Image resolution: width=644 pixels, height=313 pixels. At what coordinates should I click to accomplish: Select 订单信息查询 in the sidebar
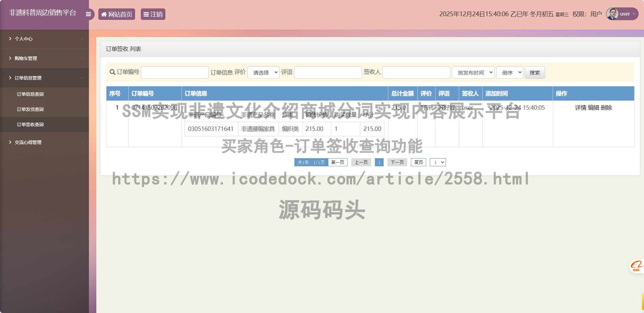coord(31,94)
